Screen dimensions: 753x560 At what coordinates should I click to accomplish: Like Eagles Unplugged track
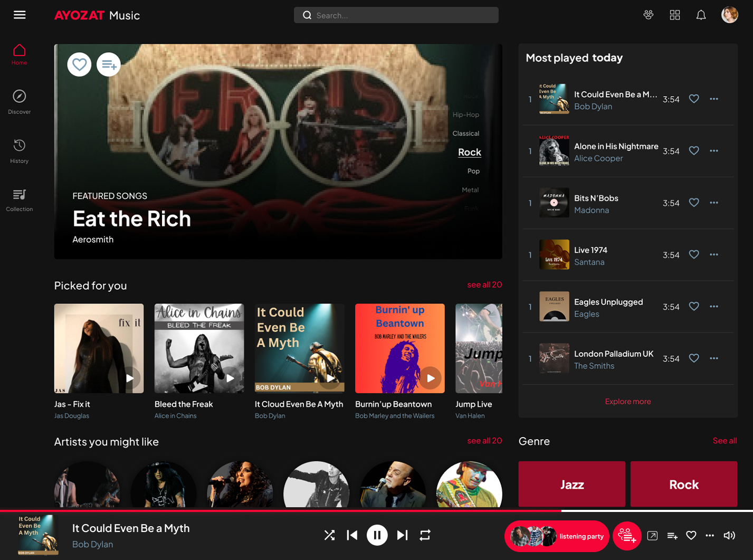tap(694, 306)
